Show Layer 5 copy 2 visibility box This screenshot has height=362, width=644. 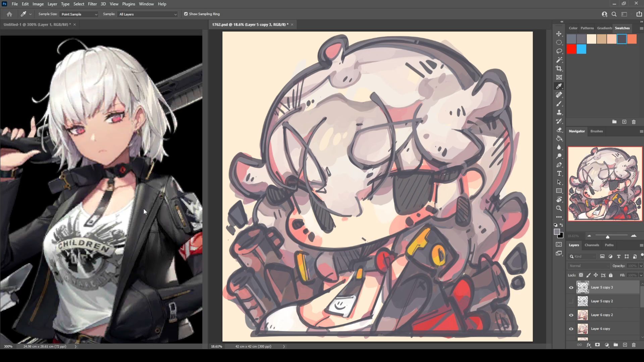(571, 301)
